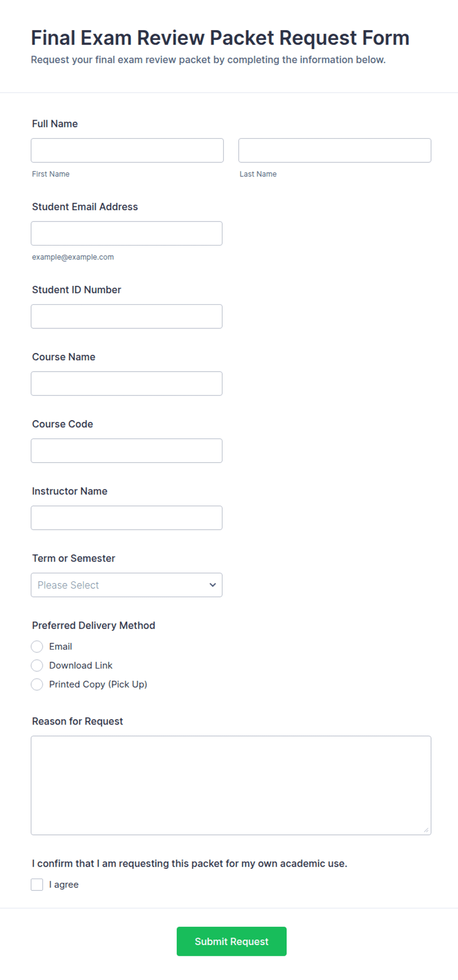Open the Term or Semester dropdown

127,585
